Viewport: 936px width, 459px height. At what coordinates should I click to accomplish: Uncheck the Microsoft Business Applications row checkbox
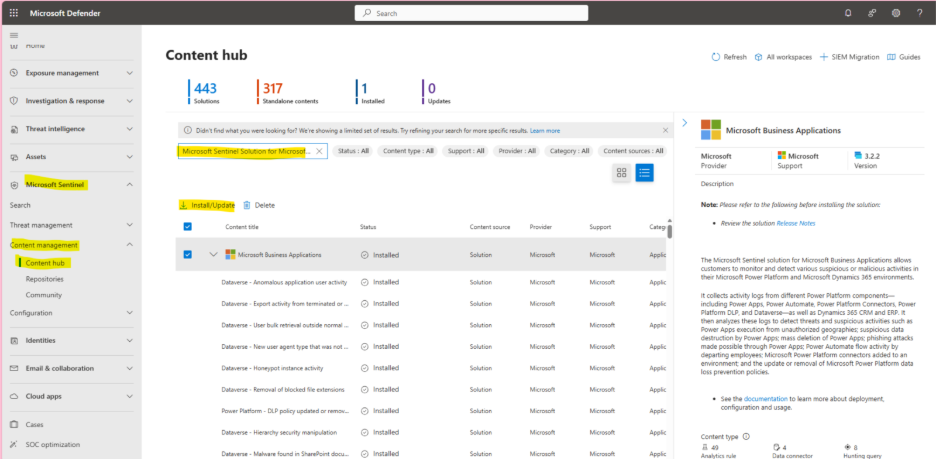pos(187,254)
